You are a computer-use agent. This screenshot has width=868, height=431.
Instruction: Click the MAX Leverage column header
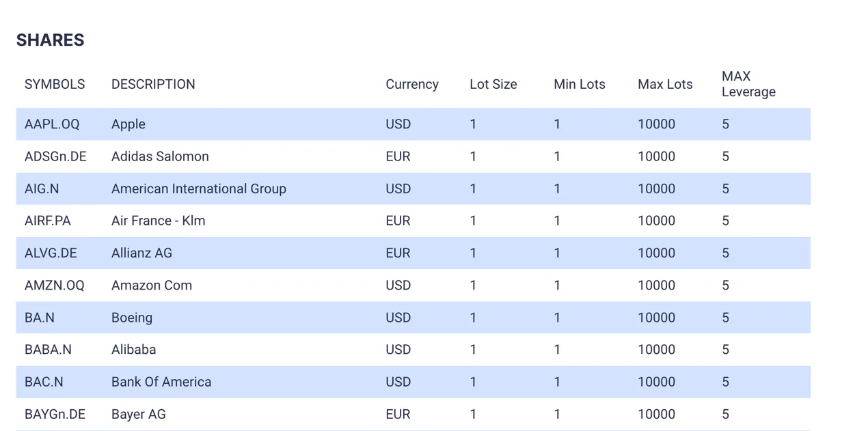tap(748, 84)
